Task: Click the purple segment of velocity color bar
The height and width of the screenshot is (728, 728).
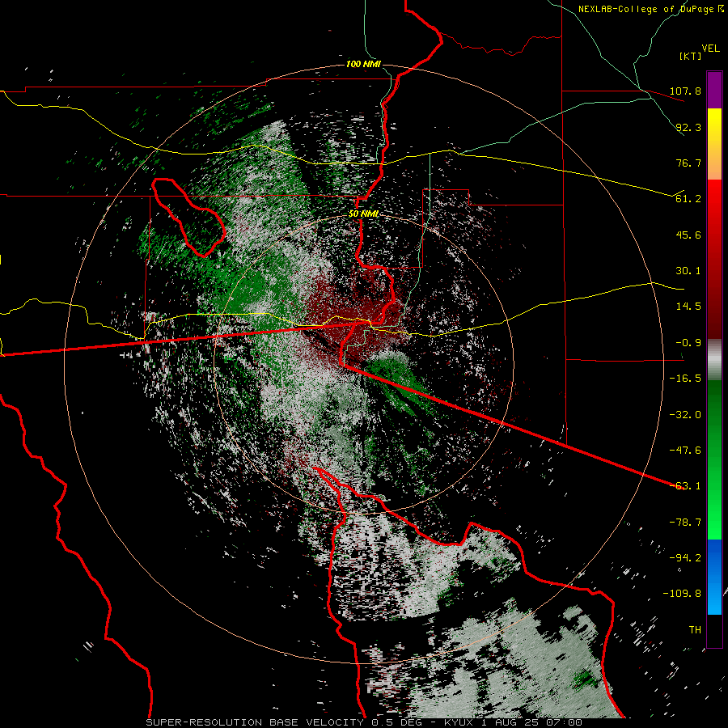Action: pos(714,90)
